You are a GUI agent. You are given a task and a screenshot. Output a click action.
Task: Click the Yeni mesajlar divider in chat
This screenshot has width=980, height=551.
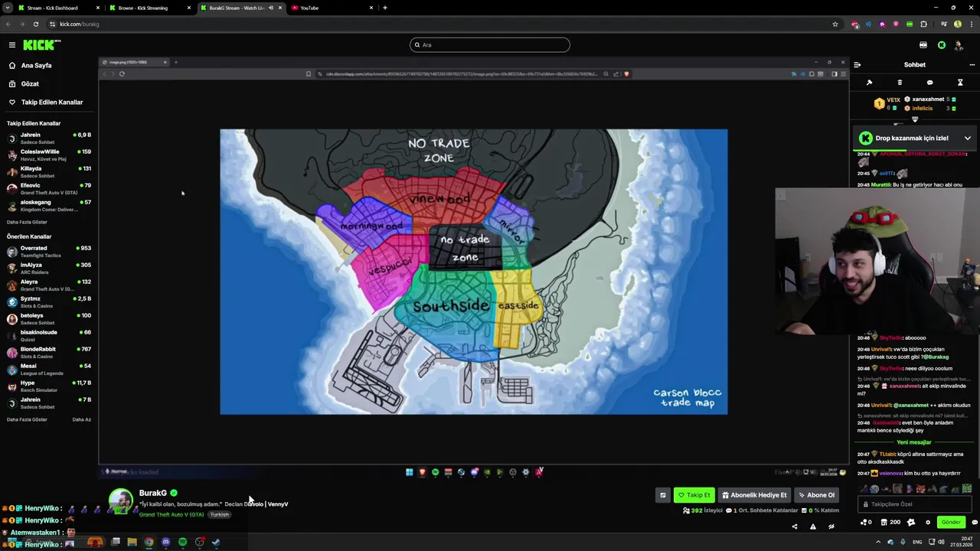pos(914,442)
